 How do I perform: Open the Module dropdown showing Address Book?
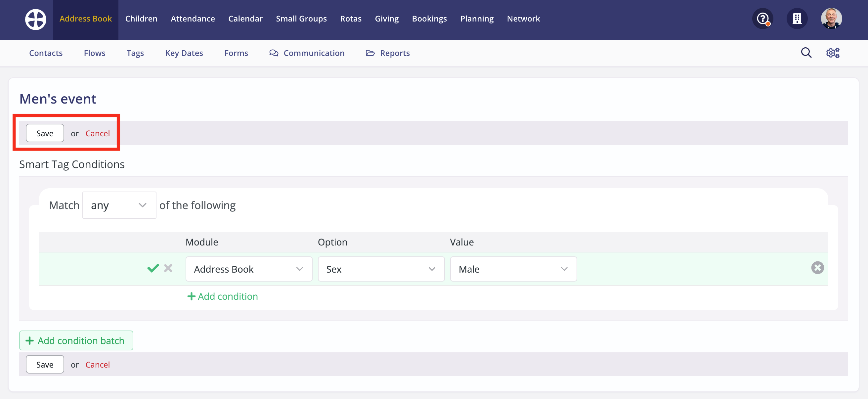[249, 269]
